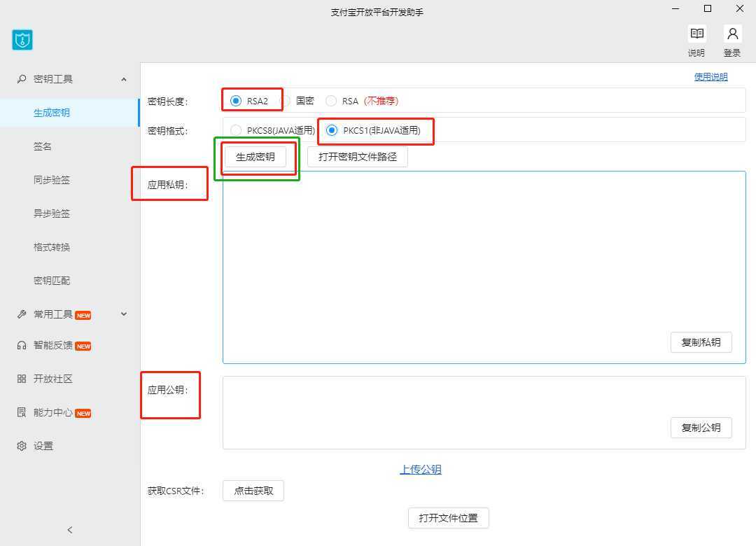Image resolution: width=756 pixels, height=546 pixels.
Task: Close the window
Action: pyautogui.click(x=740, y=8)
